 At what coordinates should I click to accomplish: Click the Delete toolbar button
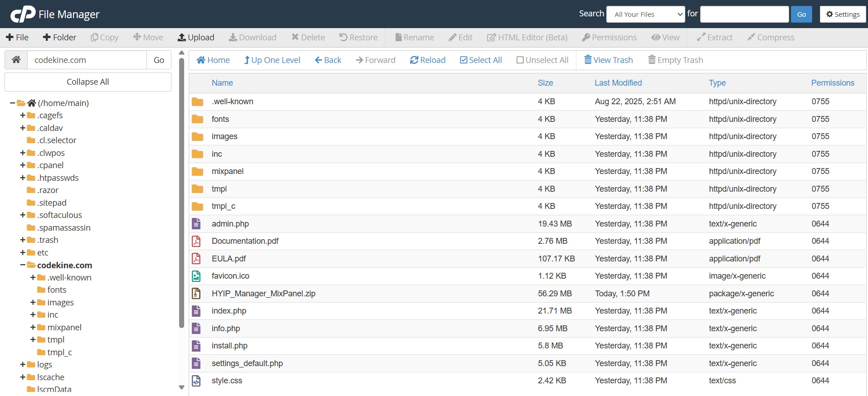point(308,37)
